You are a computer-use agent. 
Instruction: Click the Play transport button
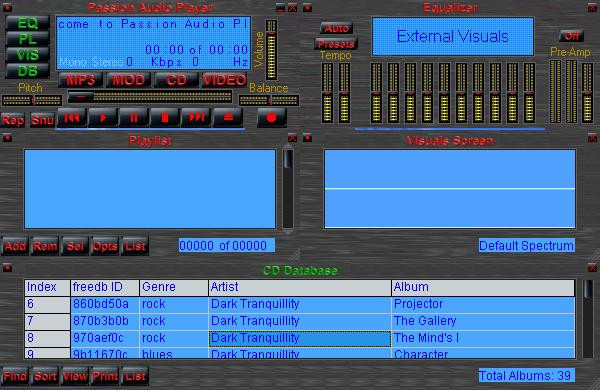coord(103,117)
